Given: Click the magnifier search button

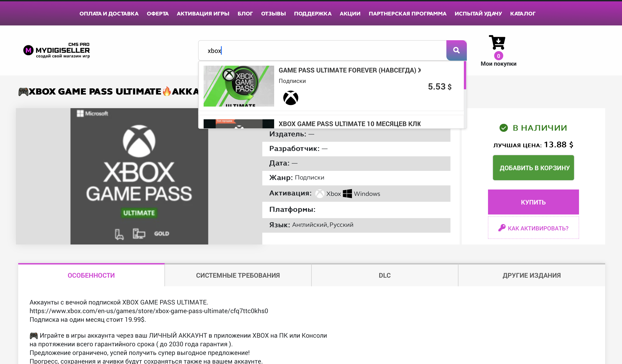Looking at the screenshot, I should point(456,50).
